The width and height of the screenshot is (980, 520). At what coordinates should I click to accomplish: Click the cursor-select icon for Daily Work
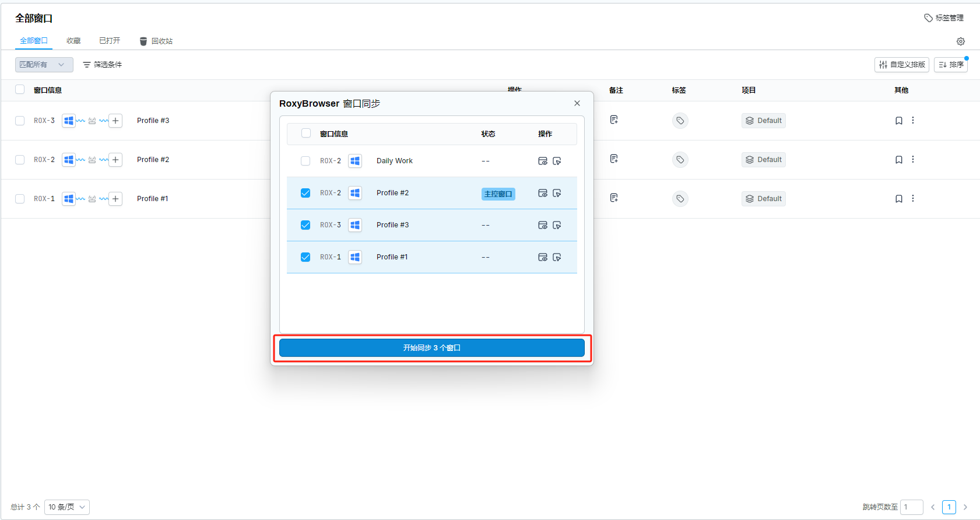pyautogui.click(x=557, y=161)
